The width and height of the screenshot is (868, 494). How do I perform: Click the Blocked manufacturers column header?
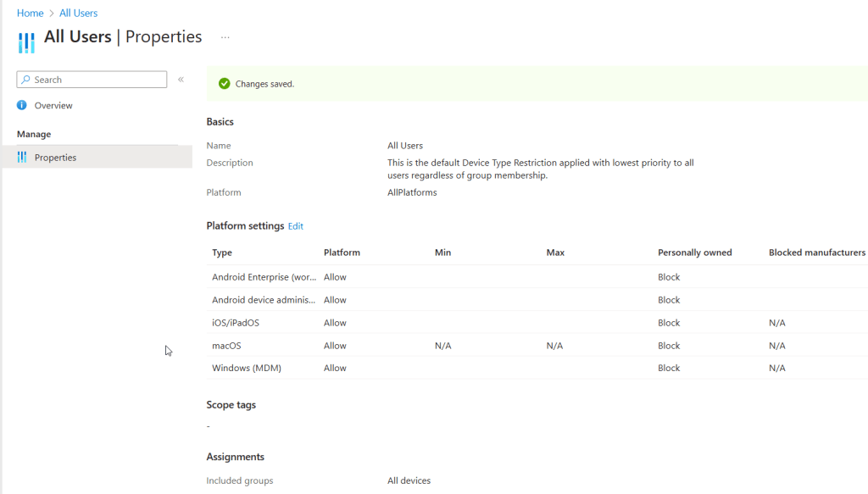tap(816, 253)
